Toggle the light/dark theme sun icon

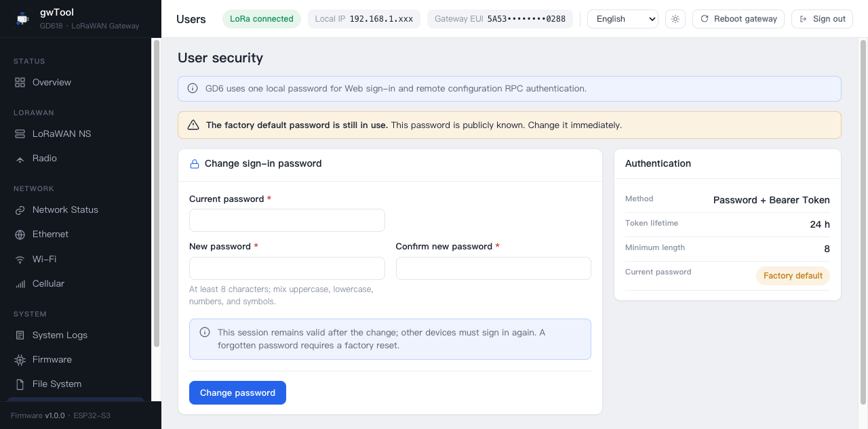(x=675, y=19)
